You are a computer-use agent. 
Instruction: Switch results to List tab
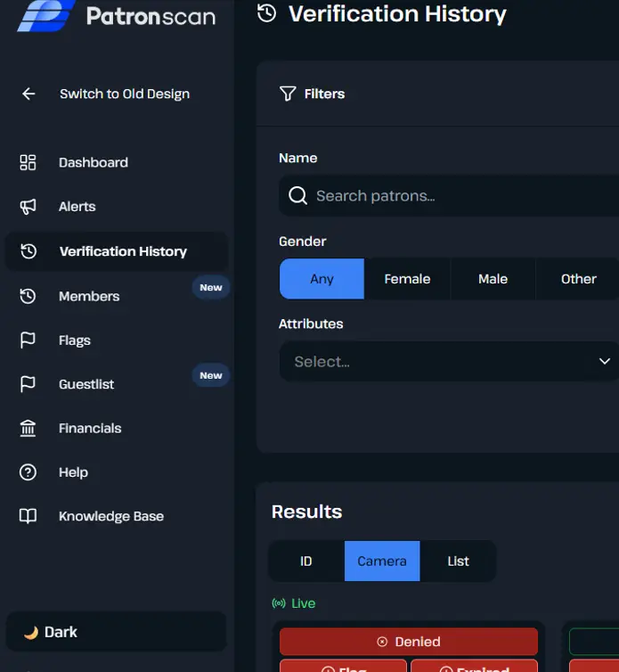[x=458, y=561]
